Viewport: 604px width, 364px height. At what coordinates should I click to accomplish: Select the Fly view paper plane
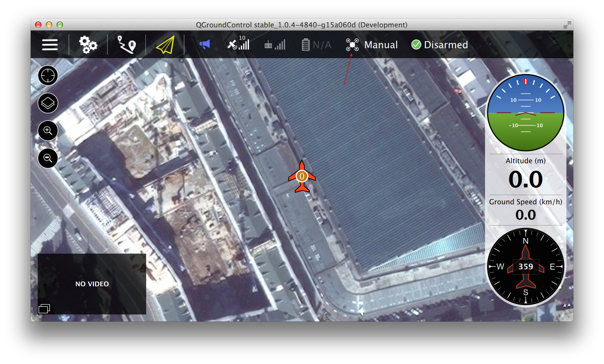[165, 45]
